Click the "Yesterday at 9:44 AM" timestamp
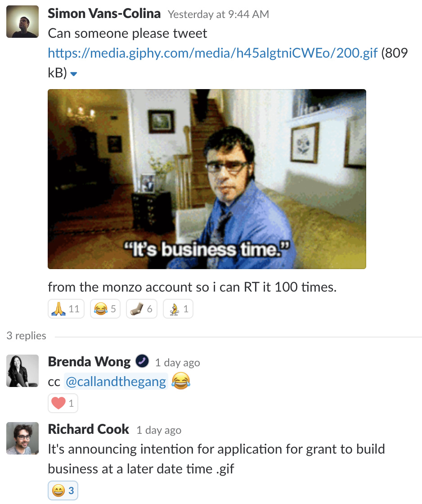This screenshot has height=504, width=422. 218,14
